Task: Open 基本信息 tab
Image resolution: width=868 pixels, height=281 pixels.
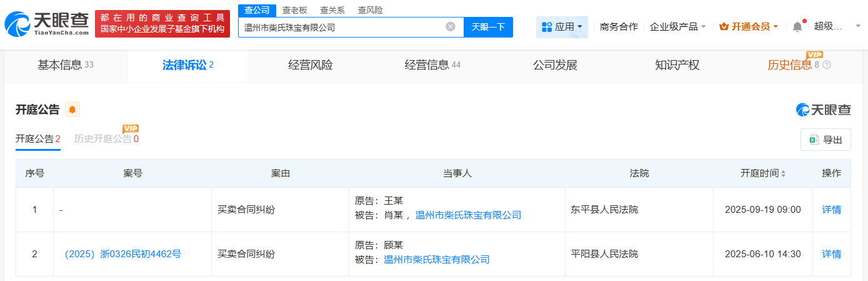Action: 65,65
